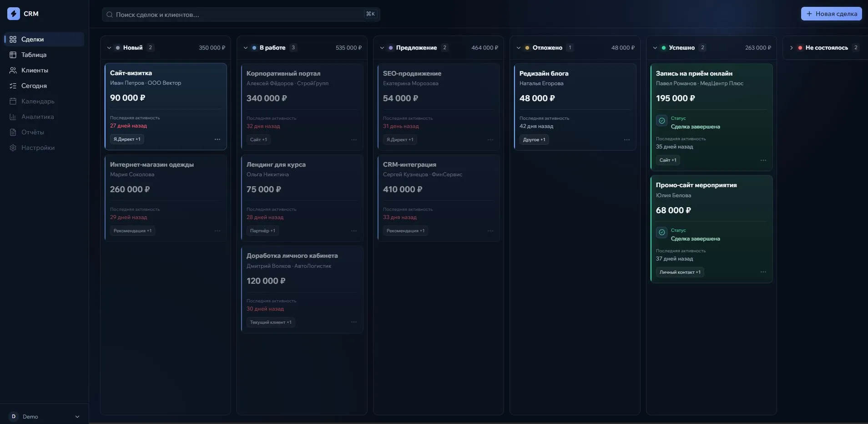The width and height of the screenshot is (868, 424).
Task: Click Текущий клиент +1 tag
Action: [271, 322]
